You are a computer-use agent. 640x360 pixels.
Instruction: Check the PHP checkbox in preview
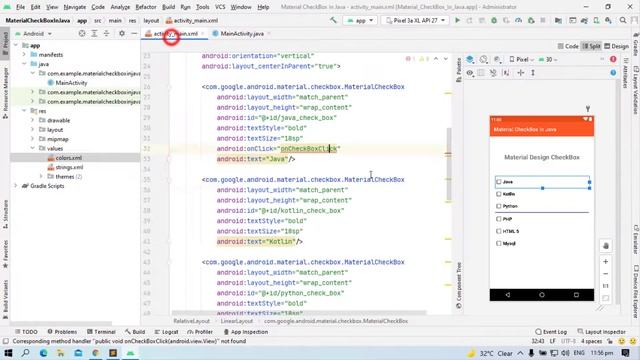click(498, 219)
